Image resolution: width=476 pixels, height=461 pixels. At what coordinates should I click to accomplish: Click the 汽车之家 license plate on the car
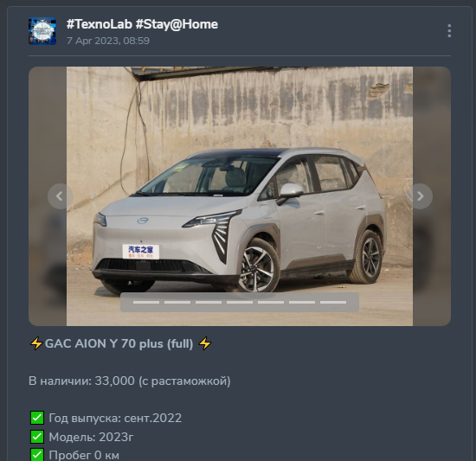141,252
